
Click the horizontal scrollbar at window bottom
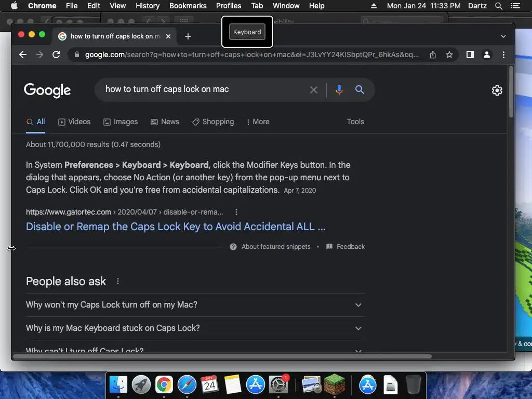coord(222,356)
